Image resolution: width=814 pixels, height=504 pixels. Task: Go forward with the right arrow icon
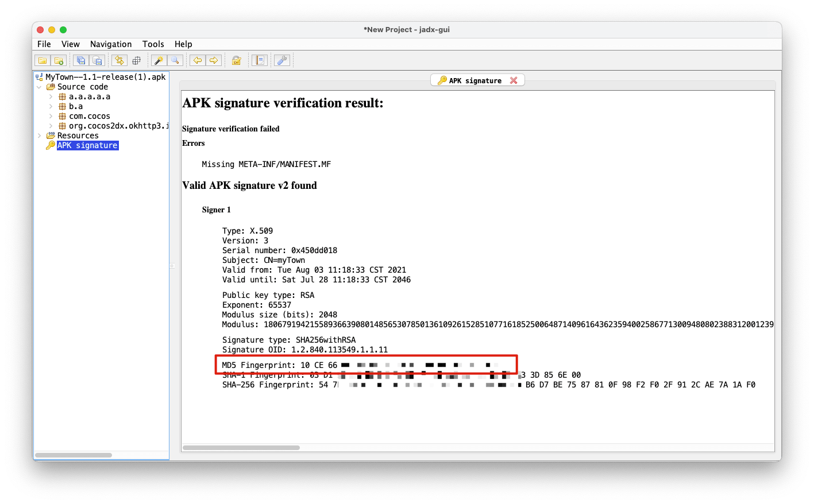click(214, 60)
